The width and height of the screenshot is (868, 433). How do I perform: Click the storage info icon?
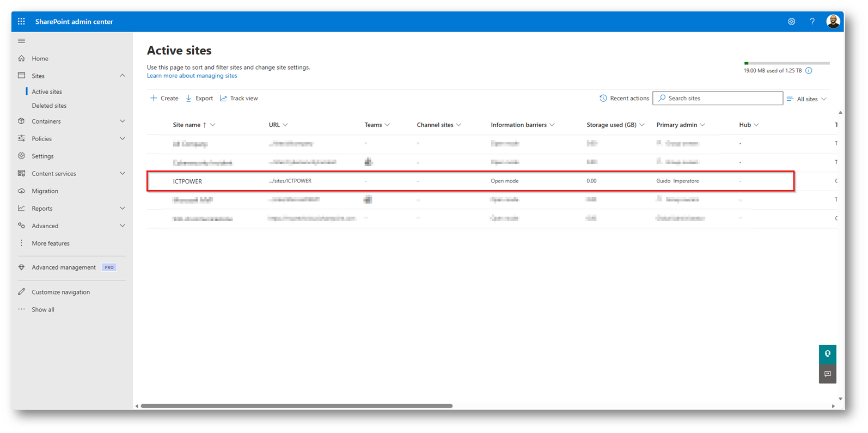809,71
